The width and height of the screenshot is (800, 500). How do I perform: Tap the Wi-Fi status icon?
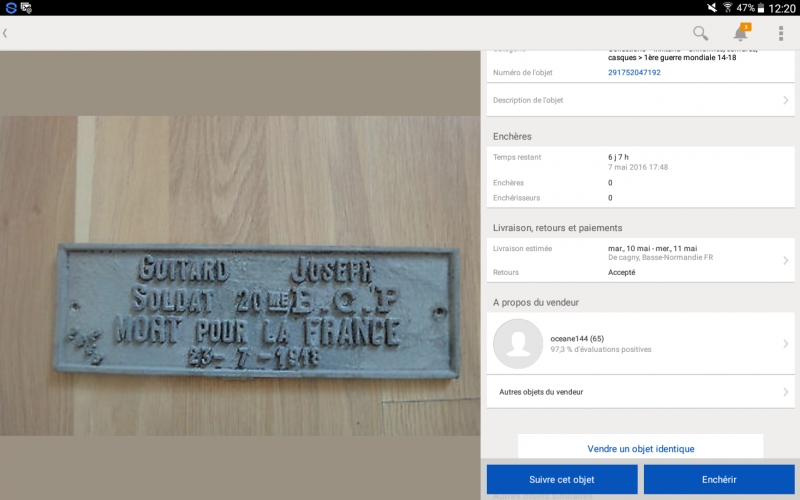click(728, 7)
